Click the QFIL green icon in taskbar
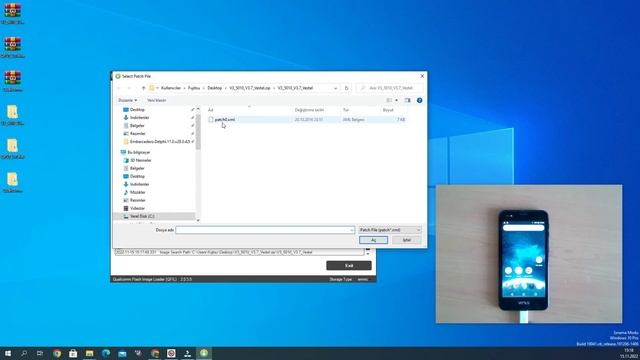This screenshot has height=360, width=640. 204,353
